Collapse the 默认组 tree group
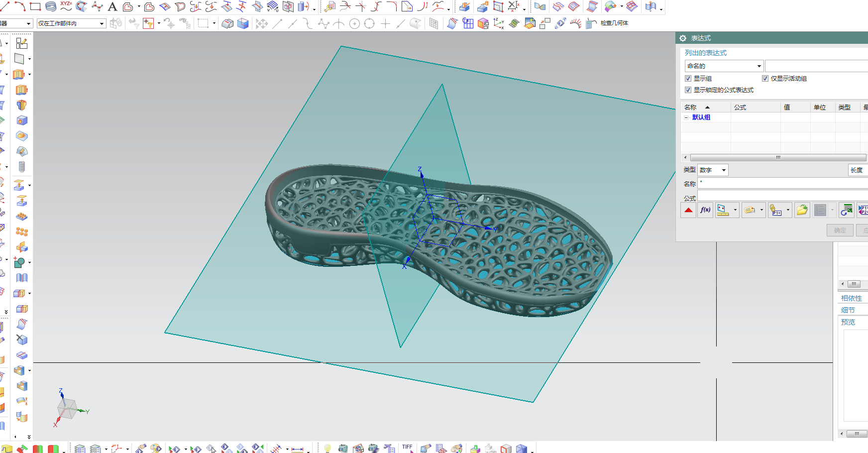 tap(686, 117)
